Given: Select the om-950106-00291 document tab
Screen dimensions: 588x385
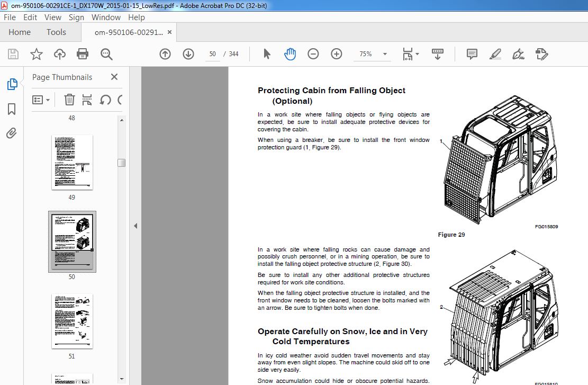Looking at the screenshot, I should coord(129,32).
